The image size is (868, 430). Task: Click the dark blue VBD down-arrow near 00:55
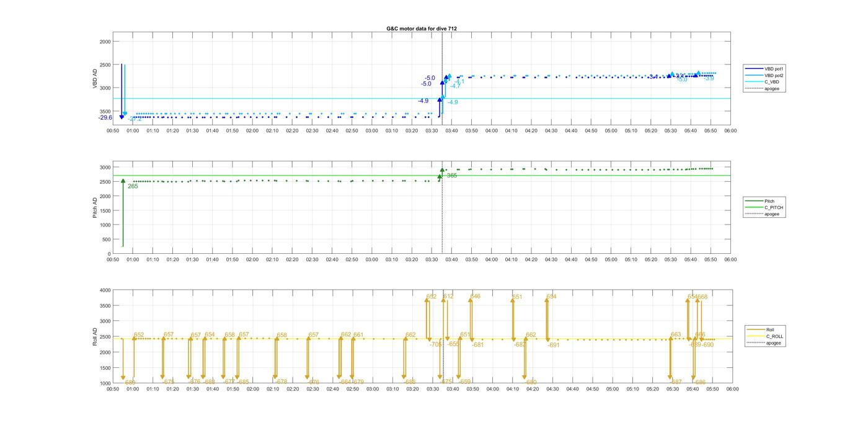coord(122,92)
